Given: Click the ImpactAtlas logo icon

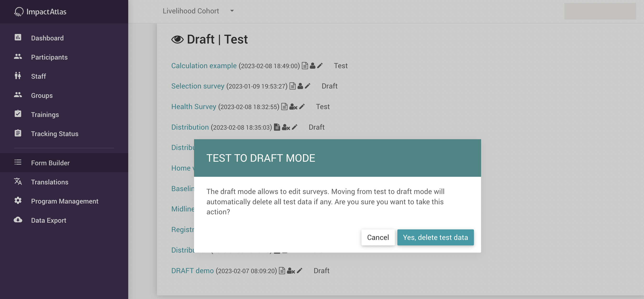Looking at the screenshot, I should pyautogui.click(x=19, y=11).
